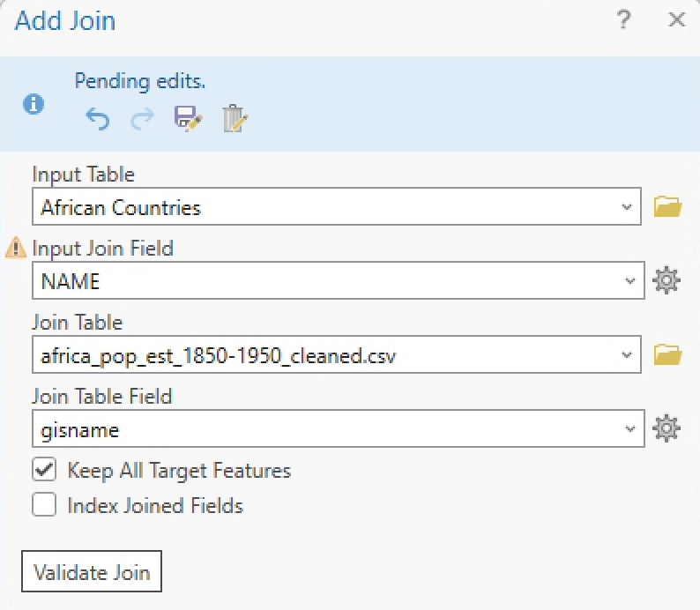Browse for Input Table with folder icon
The image size is (700, 610).
point(668,207)
